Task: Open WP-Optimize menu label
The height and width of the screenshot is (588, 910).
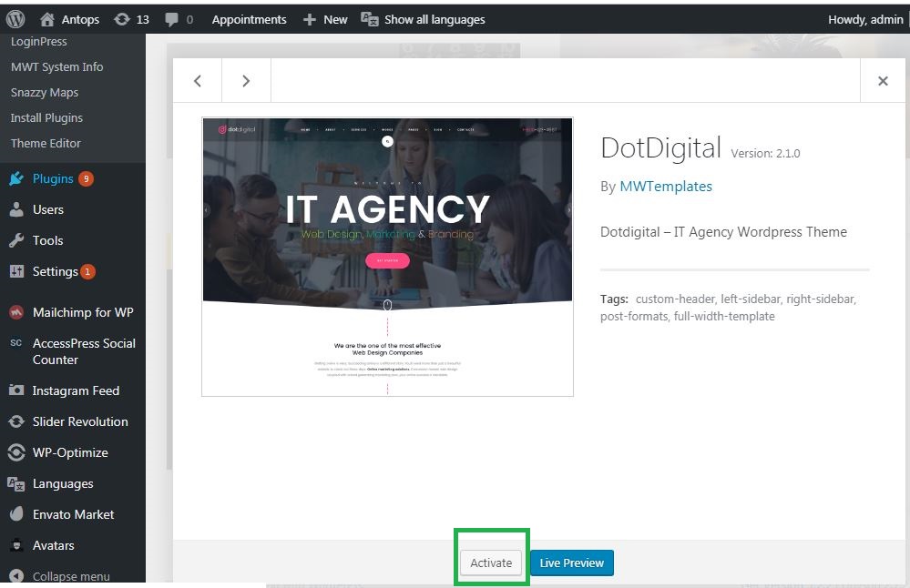Action: [x=70, y=452]
